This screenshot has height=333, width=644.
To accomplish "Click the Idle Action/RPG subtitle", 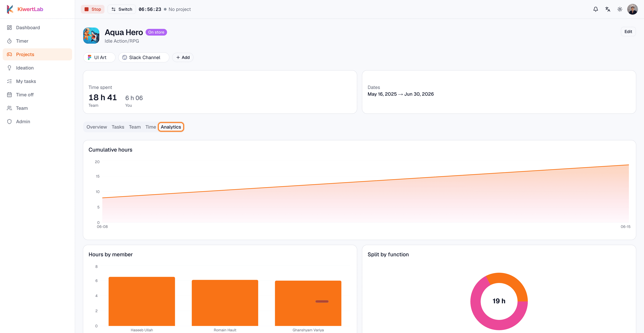I will (x=122, y=41).
